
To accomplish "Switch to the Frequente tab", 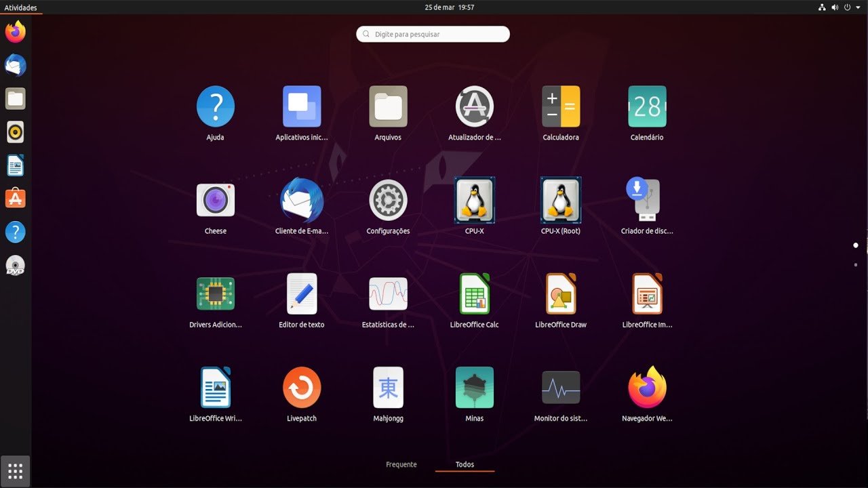I will coord(401,464).
